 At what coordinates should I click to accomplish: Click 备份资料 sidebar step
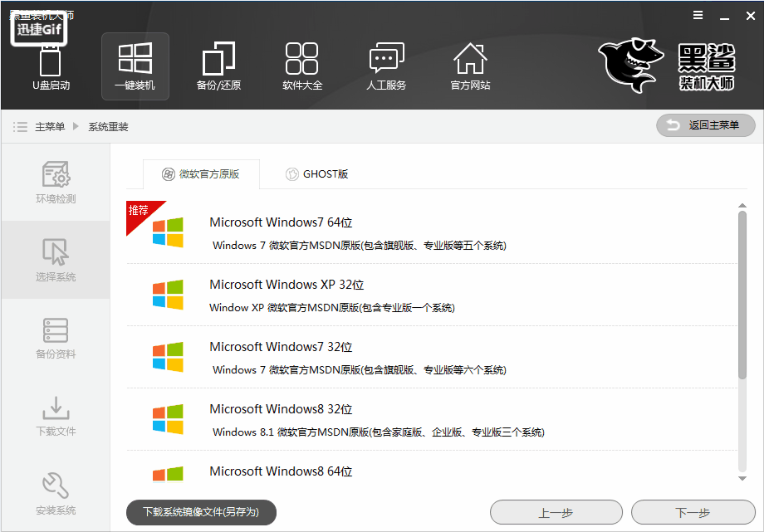point(56,338)
